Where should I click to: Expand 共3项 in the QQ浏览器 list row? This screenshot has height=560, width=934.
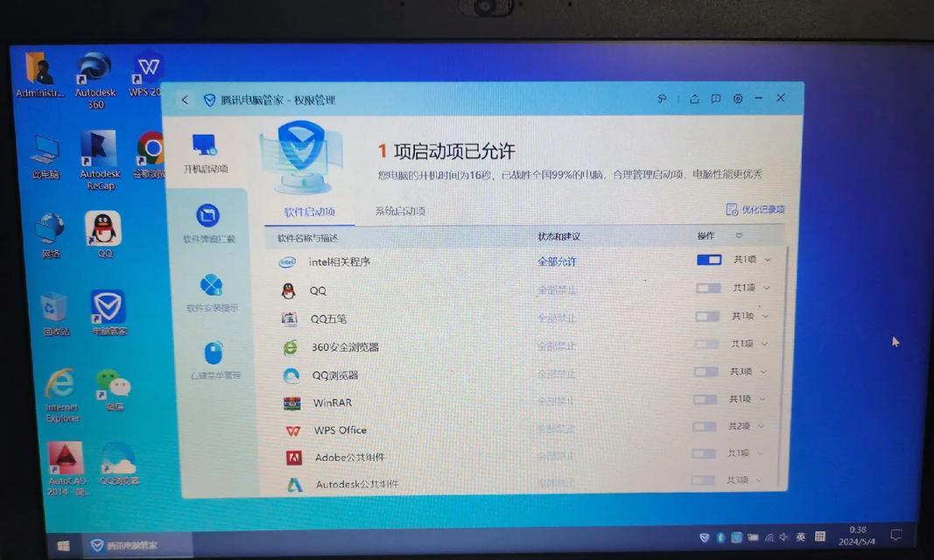coord(748,371)
